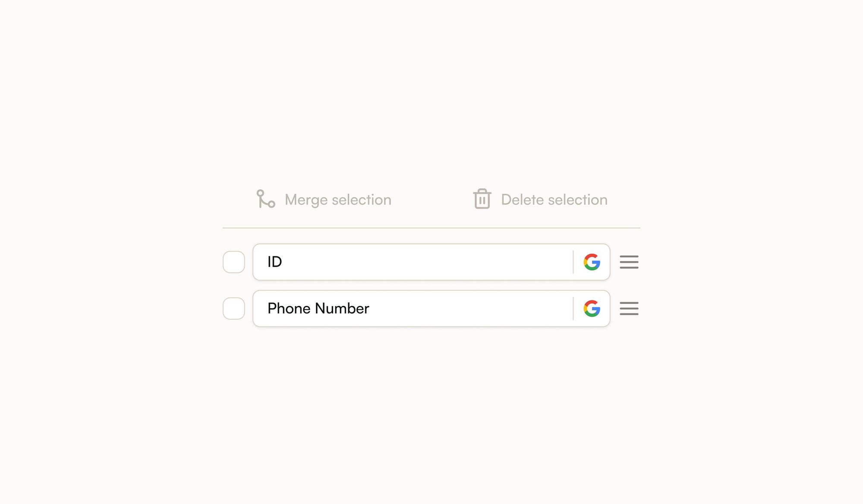
Task: Click the horizontal separator under the action bar
Action: click(431, 228)
